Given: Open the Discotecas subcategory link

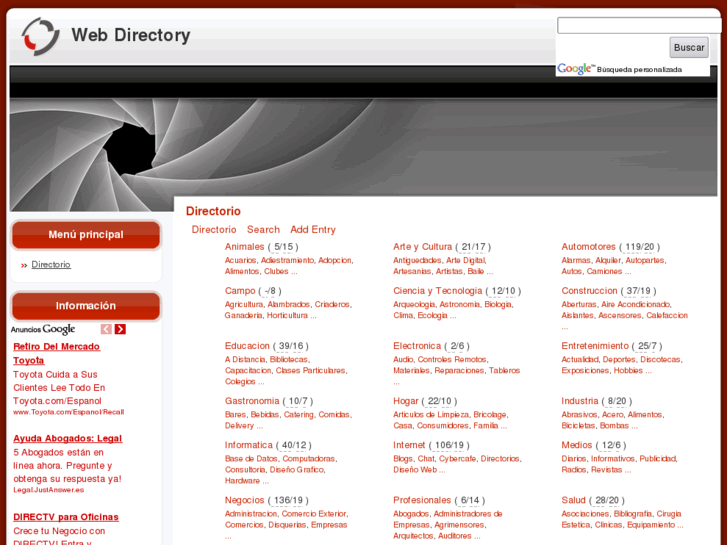Looking at the screenshot, I should tap(660, 359).
